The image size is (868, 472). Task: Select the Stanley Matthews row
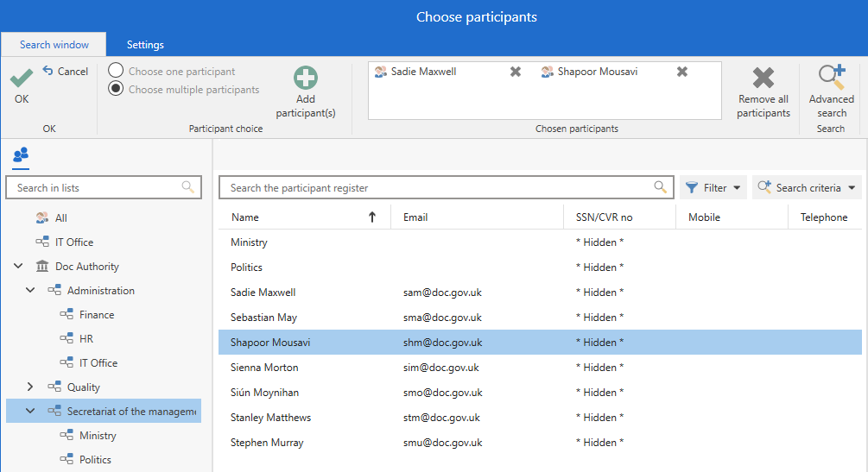click(x=541, y=418)
